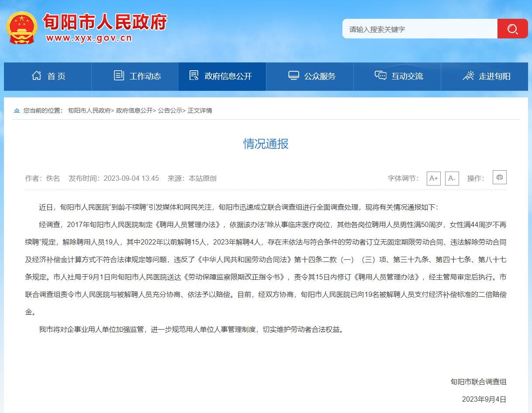Click the text 您当前的位置：

pos(43,111)
